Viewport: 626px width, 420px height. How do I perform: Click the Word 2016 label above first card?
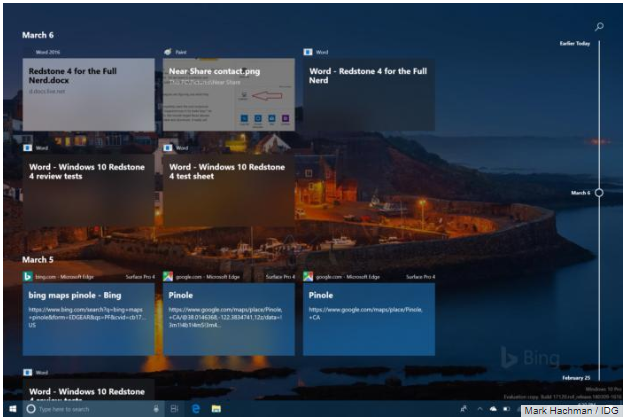[x=48, y=52]
